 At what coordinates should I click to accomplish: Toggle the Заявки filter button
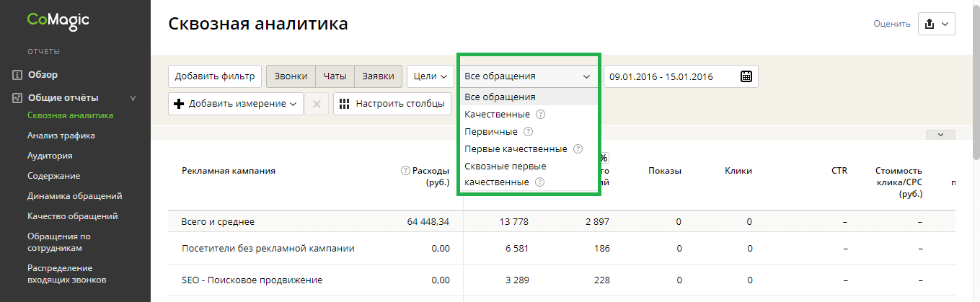[x=378, y=76]
